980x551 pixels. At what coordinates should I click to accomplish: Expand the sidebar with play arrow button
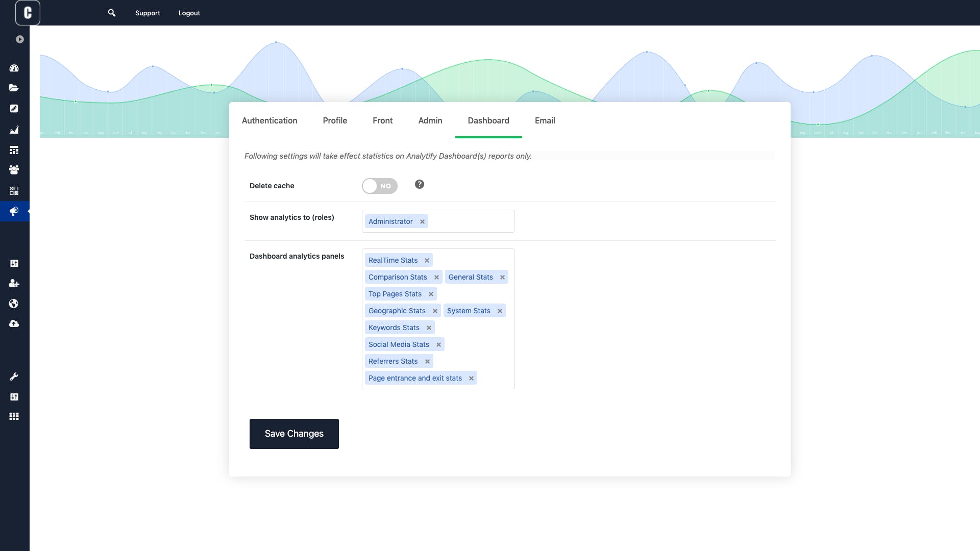point(20,39)
